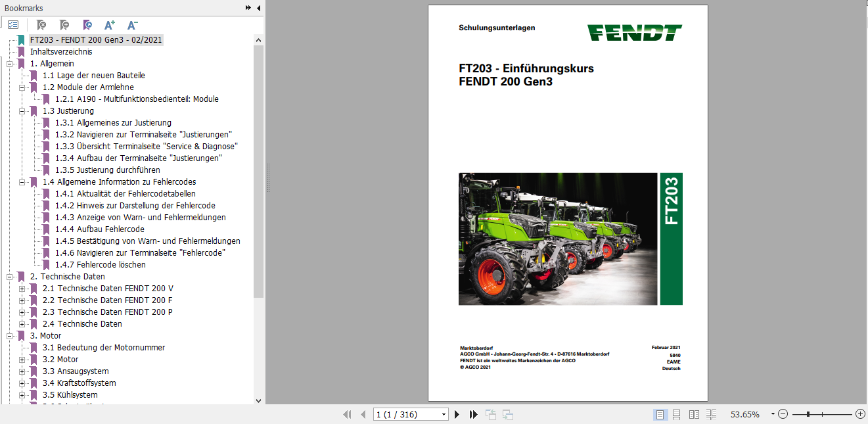Decrease bookmark text size with A-

pyautogui.click(x=132, y=25)
